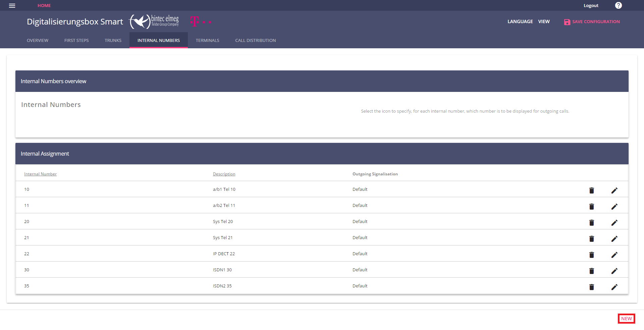Screen dimensions: 644x330
Task: Delete the Sys Tel 20 row
Action: click(x=591, y=223)
